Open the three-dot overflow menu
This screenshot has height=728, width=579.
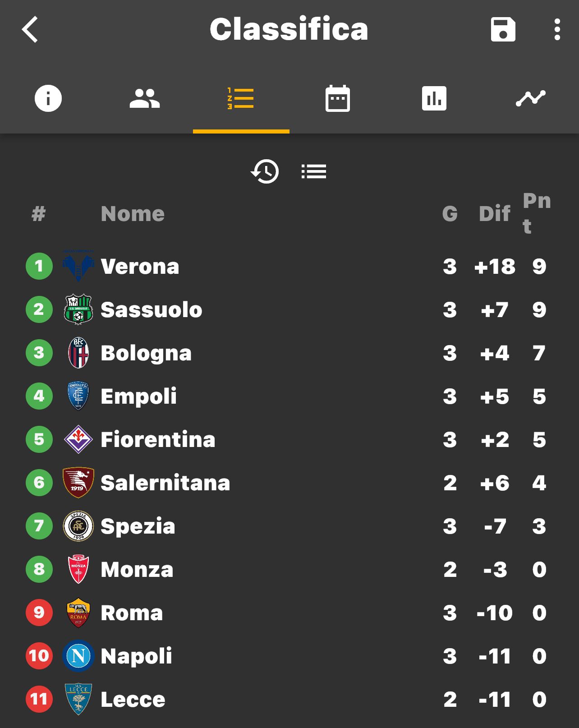tap(557, 30)
